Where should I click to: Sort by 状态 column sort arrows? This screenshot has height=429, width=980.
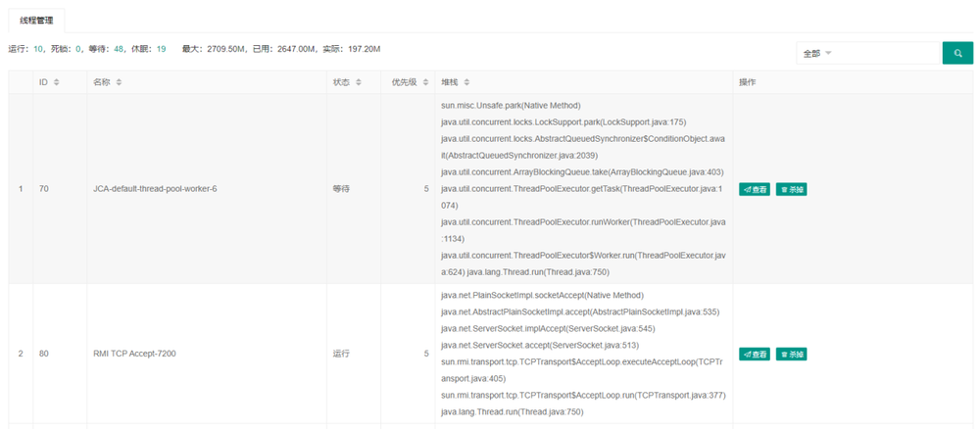coord(359,82)
